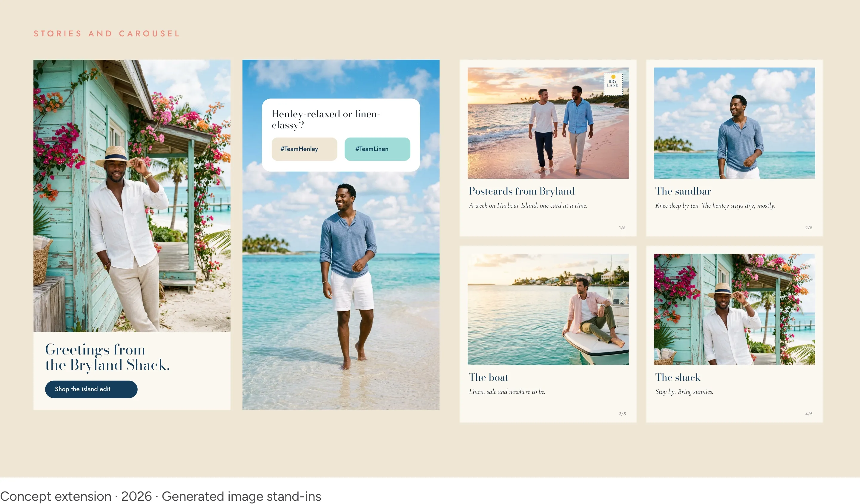Click the 2/5 slide counter
The width and height of the screenshot is (860, 504).
coord(809,227)
